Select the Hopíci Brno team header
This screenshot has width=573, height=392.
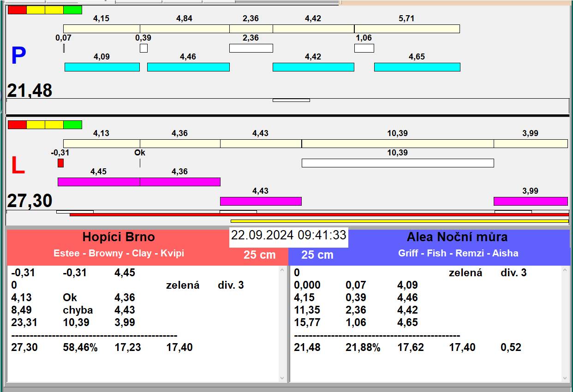point(119,237)
